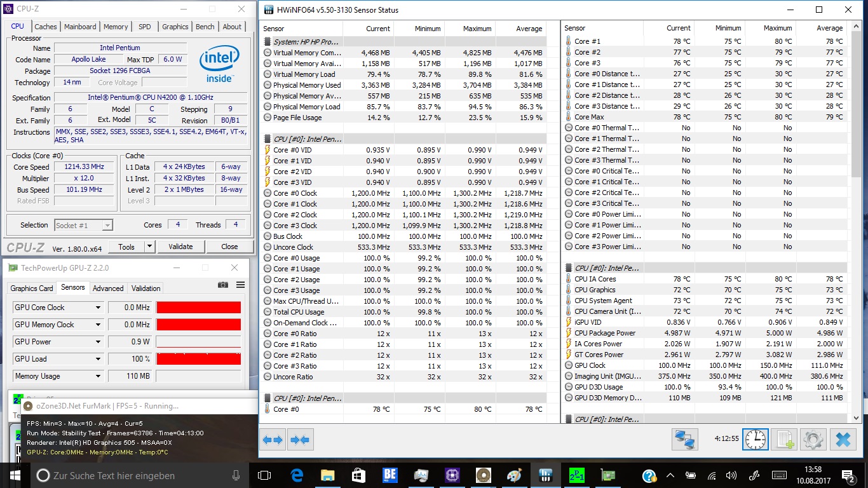Open Task View on the taskbar
The height and width of the screenshot is (488, 868).
264,475
